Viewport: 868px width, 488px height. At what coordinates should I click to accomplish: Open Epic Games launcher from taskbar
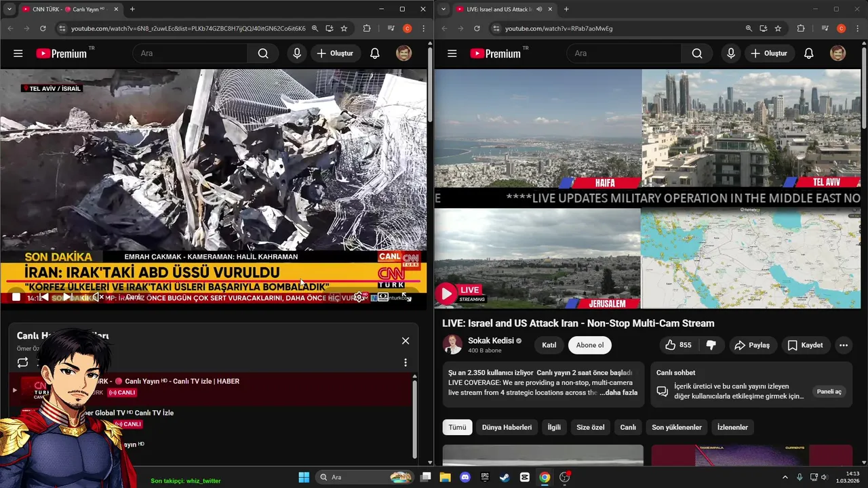[485, 477]
